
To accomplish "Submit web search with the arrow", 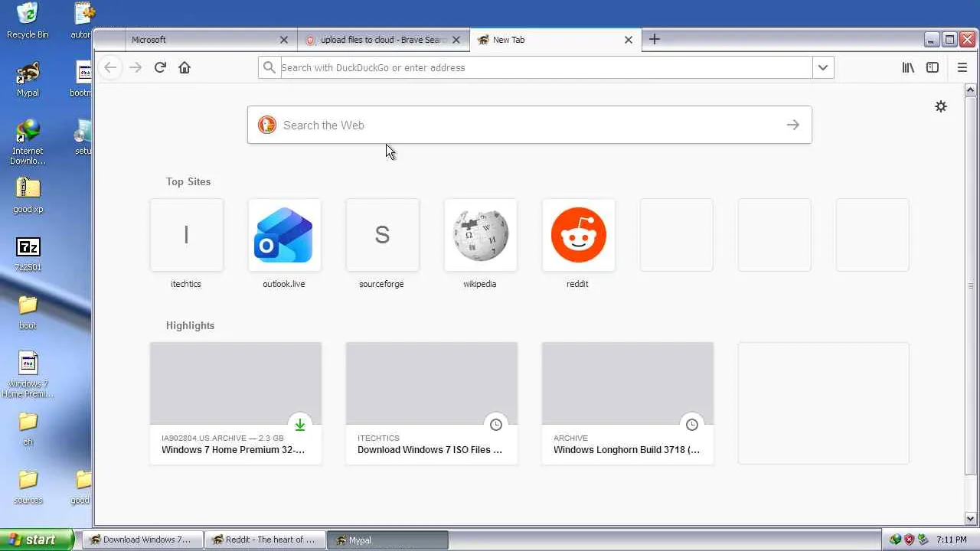I will tap(793, 125).
